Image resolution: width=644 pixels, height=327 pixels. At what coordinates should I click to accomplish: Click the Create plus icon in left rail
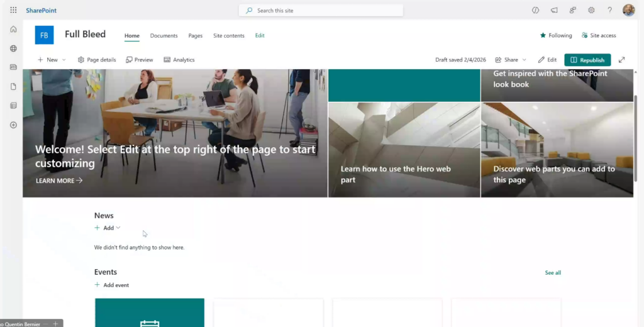point(13,125)
